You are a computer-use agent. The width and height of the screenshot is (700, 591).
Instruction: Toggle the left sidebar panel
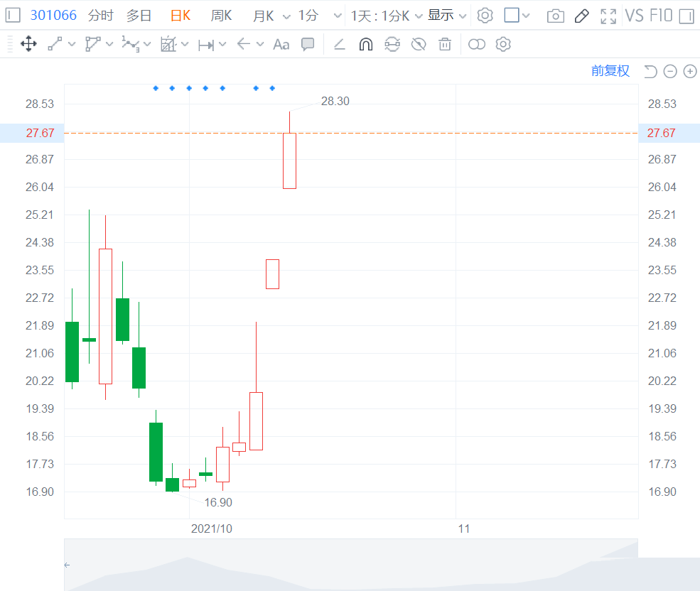[x=13, y=16]
